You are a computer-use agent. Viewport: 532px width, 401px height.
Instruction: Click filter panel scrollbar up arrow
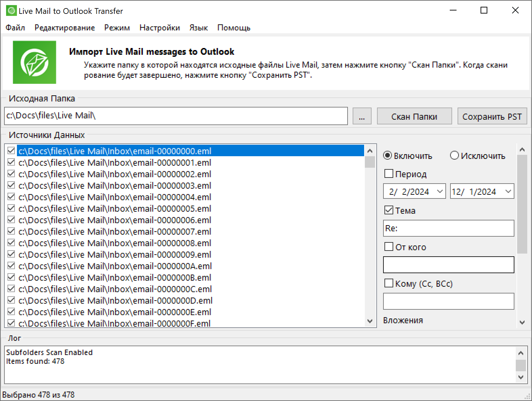pyautogui.click(x=522, y=149)
